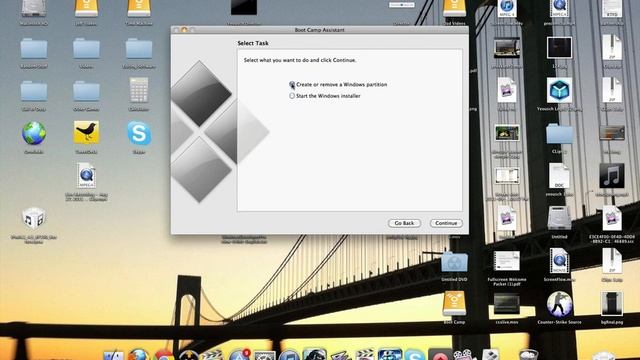Select the iPod firmware box icon

(x=34, y=219)
